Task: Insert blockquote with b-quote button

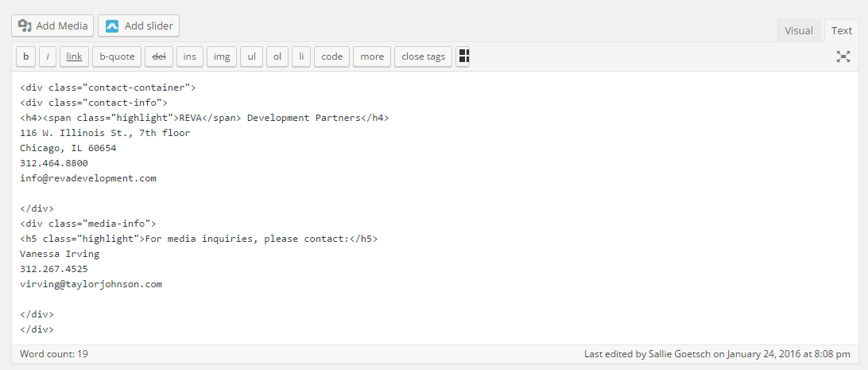Action: [117, 56]
